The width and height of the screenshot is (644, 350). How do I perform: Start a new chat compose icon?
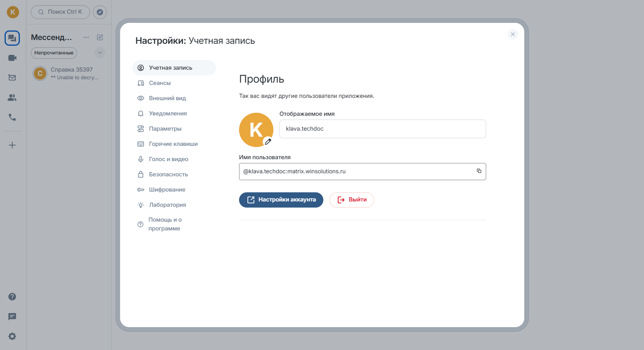point(100,37)
